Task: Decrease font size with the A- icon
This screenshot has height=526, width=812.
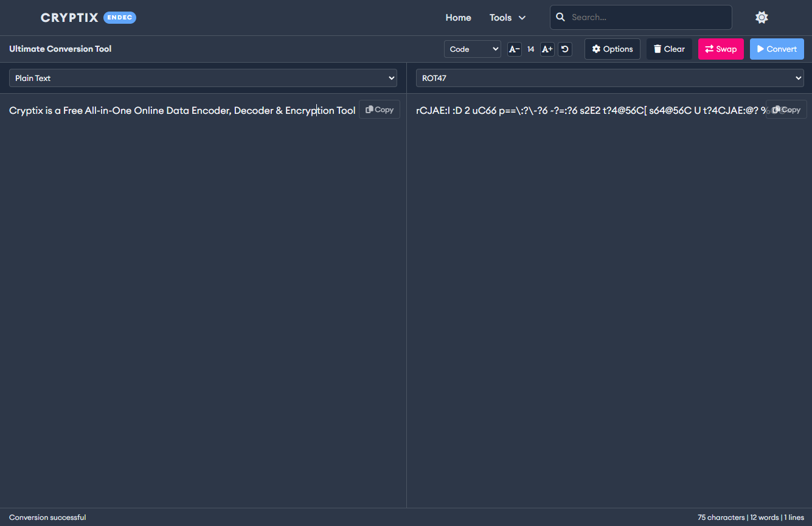Action: (514, 49)
